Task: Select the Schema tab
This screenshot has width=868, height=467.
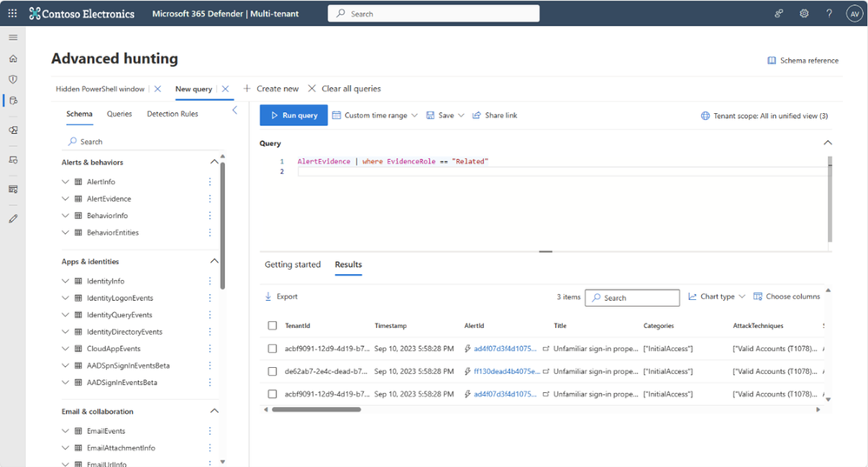Action: 79,114
